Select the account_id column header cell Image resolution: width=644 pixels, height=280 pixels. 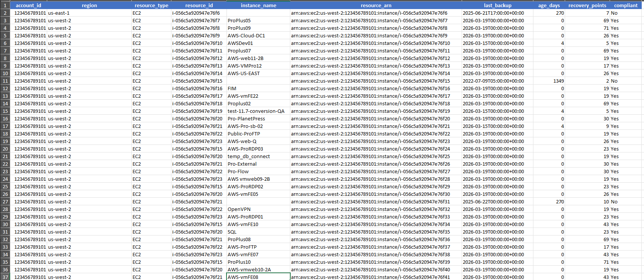(x=28, y=5)
